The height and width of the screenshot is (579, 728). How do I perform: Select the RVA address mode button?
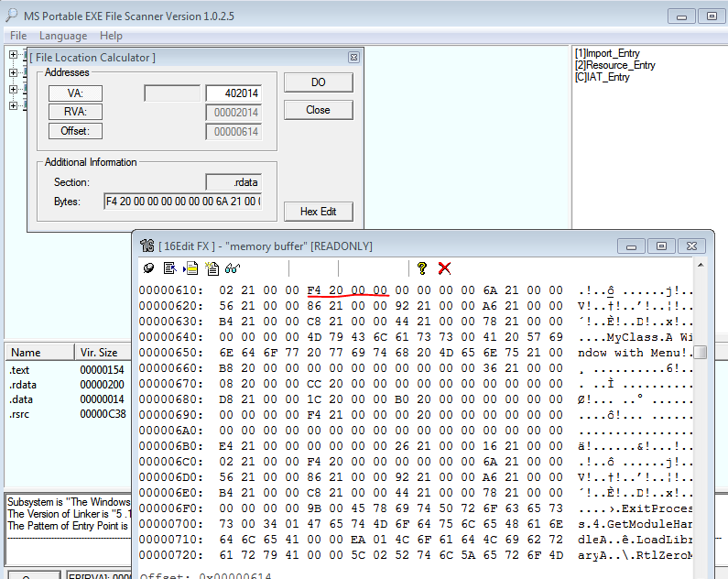point(75,113)
